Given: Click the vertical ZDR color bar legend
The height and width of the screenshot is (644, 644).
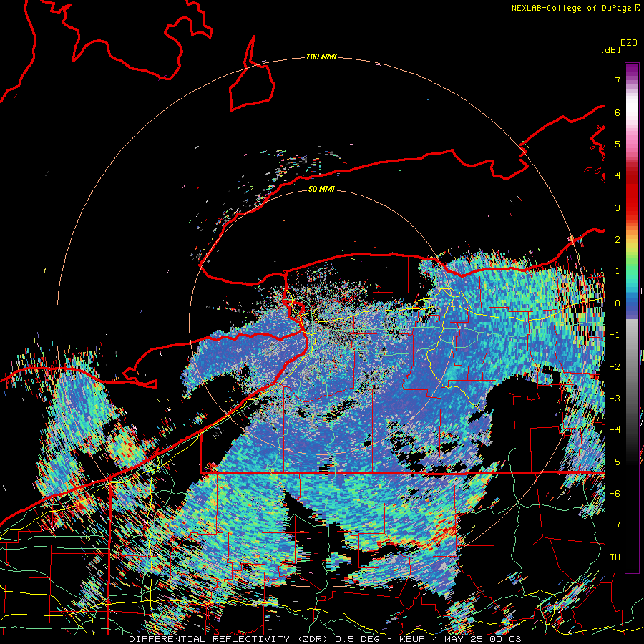Looking at the screenshot, I should pyautogui.click(x=632, y=318).
